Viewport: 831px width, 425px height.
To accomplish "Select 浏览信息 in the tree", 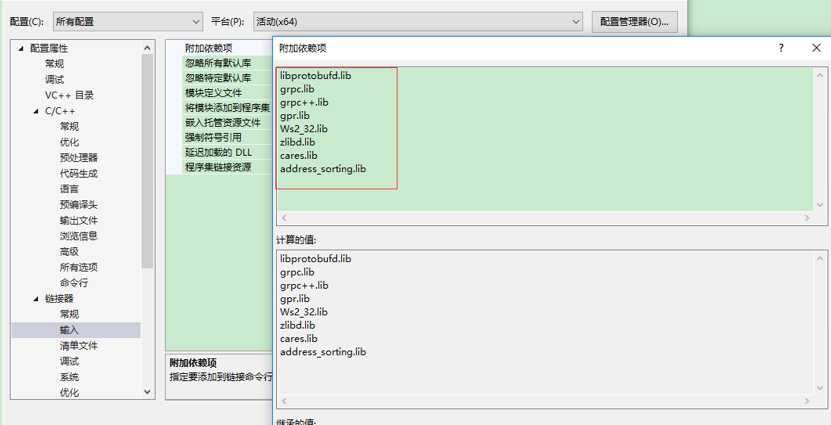I will [78, 236].
